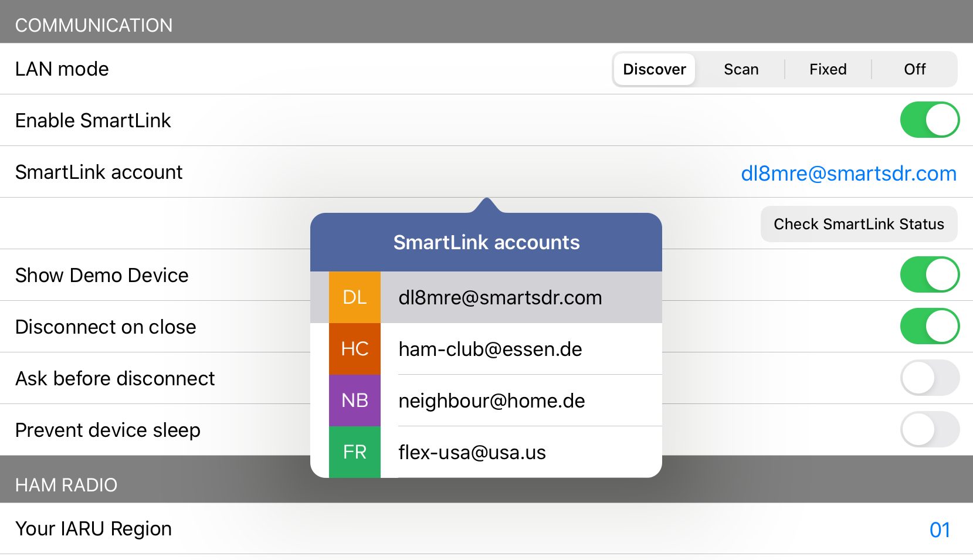Click the SmartLink account row label

[x=99, y=172]
